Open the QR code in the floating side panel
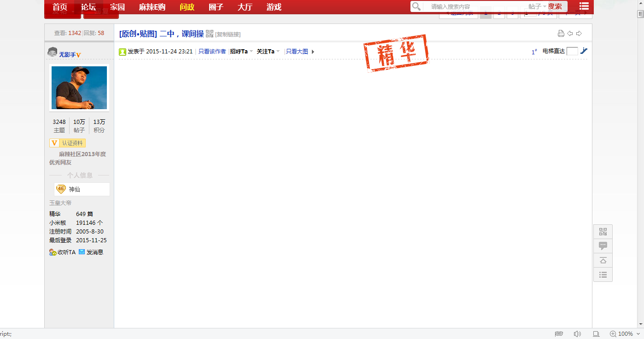This screenshot has width=644, height=339. 603,232
